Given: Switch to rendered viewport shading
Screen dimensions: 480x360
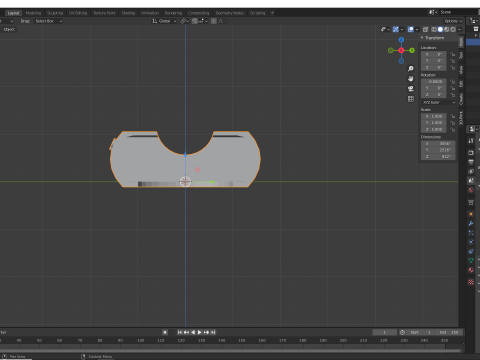Looking at the screenshot, I should (x=453, y=29).
